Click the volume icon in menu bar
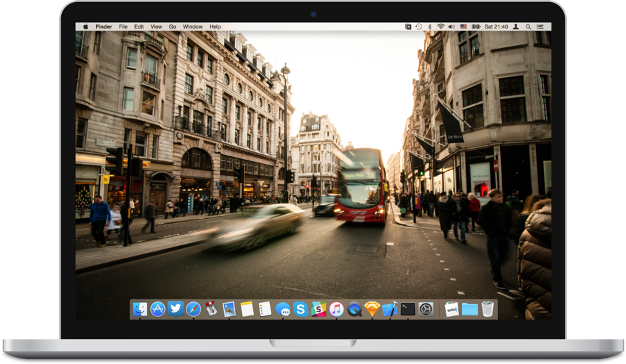This screenshot has width=626, height=364. coord(451,26)
